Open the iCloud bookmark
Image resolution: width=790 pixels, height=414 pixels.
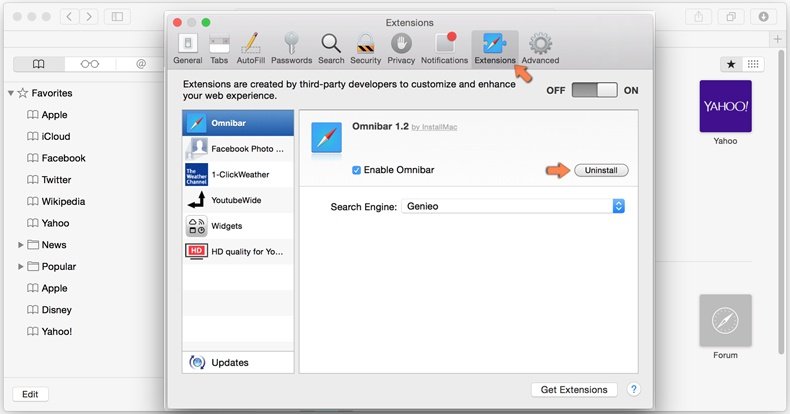pyautogui.click(x=48, y=136)
